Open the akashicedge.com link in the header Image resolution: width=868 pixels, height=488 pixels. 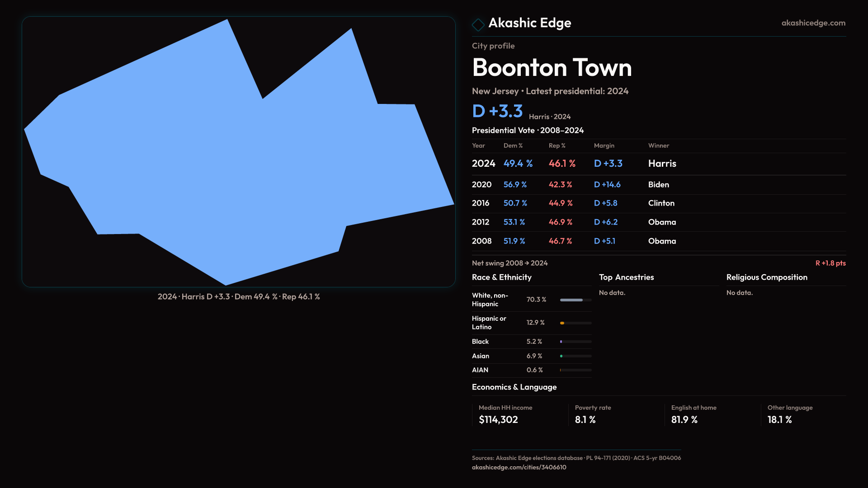(x=813, y=23)
